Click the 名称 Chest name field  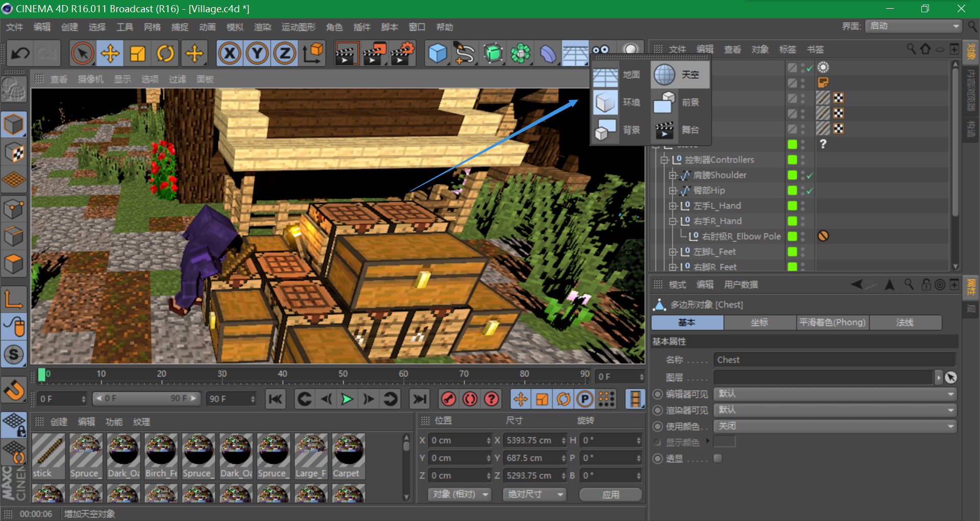(x=835, y=360)
